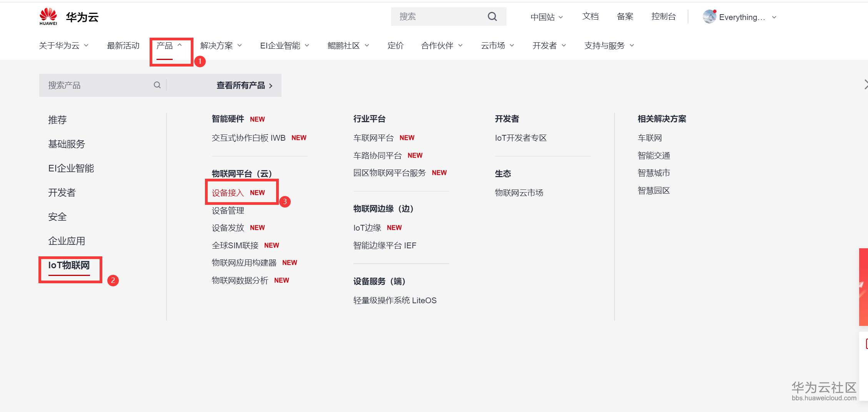Image resolution: width=868 pixels, height=412 pixels.
Task: Select the 安全 category in sidebar
Action: [57, 217]
